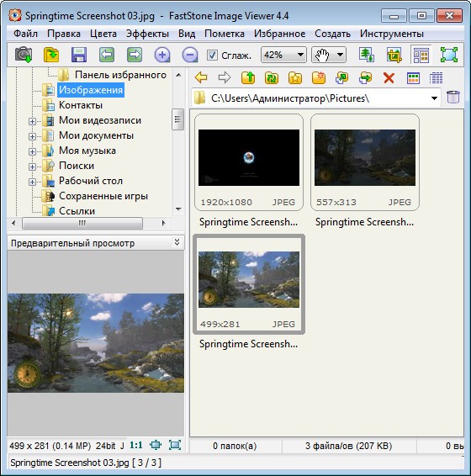Image resolution: width=471 pixels, height=476 pixels.
Task: Click the full screen preview icon in status bar
Action: 175,446
